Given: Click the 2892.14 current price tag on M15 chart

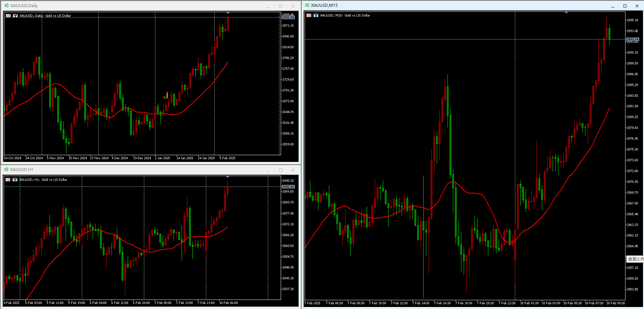Looking at the screenshot, I should click(x=633, y=39).
